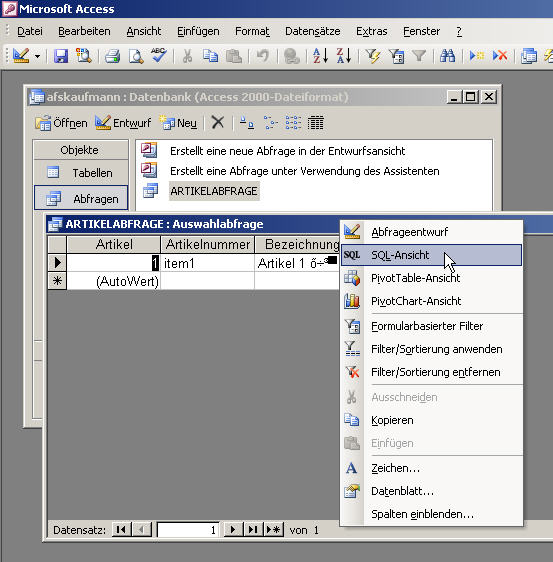Screen dimensions: 553x562
Task: Click the Filter by form toolbar icon
Action: pos(396,56)
